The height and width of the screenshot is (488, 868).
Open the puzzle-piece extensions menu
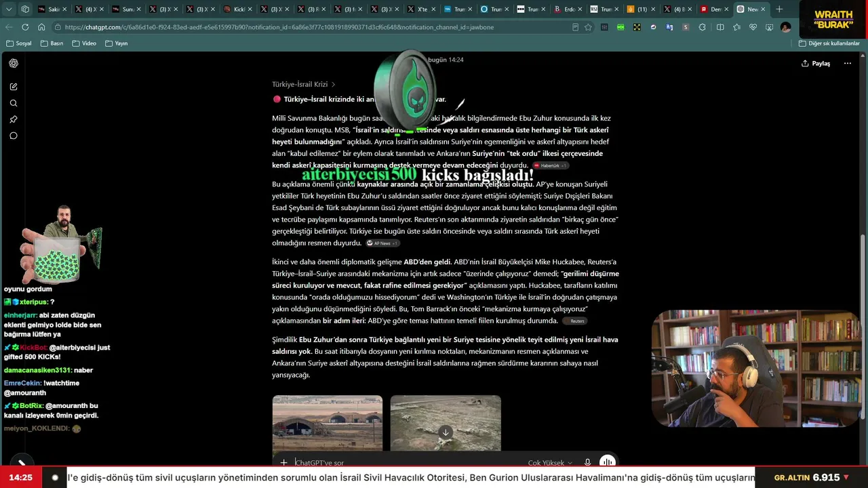point(702,27)
